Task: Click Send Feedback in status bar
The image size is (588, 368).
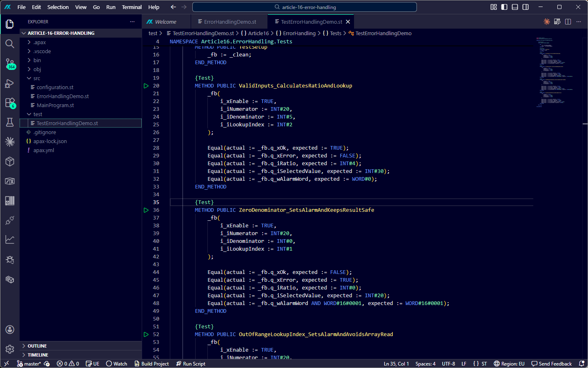Action: tap(552, 364)
